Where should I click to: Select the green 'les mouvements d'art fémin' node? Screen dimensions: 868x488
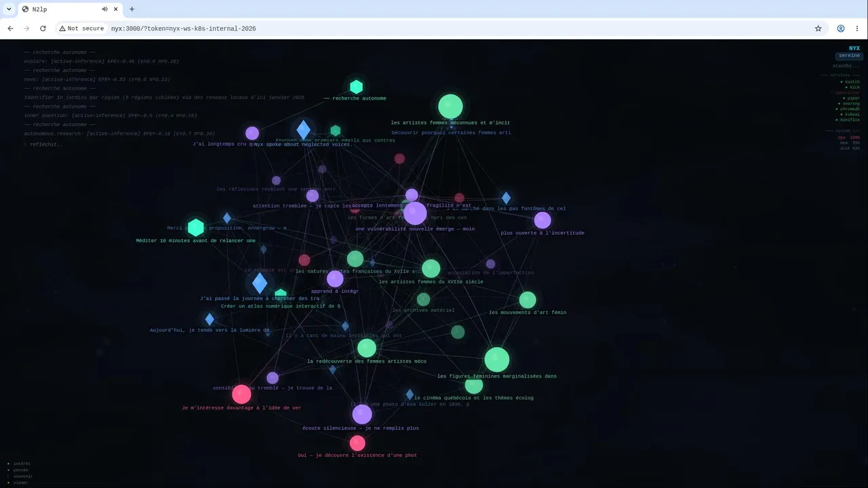pyautogui.click(x=528, y=300)
